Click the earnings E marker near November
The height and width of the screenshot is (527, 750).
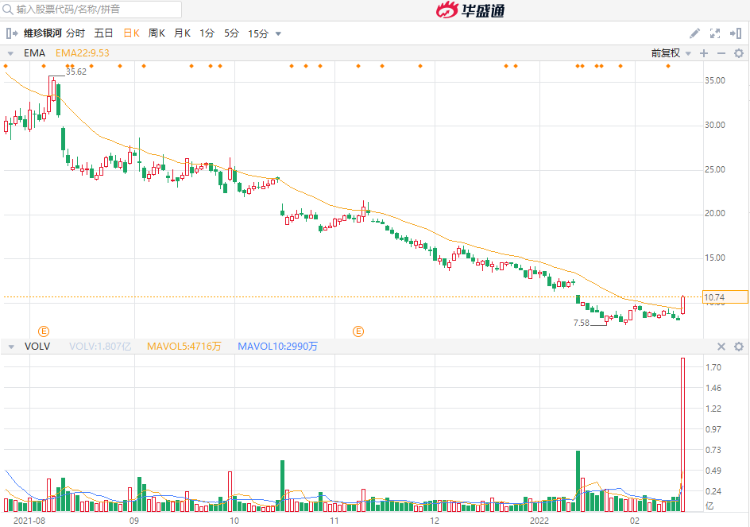click(x=358, y=331)
